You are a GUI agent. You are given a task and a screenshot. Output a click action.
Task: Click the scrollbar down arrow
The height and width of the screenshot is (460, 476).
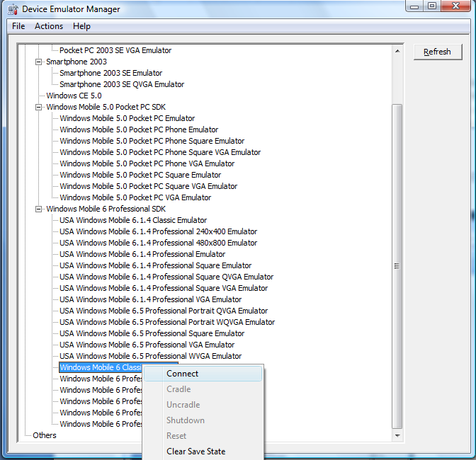point(397,435)
